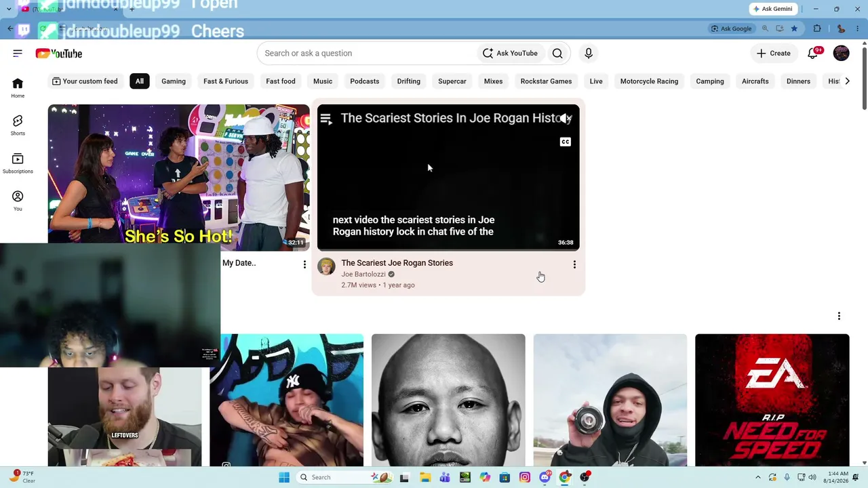Open OBS Studio from the taskbar
This screenshot has height=488, width=868.
[x=585, y=477]
